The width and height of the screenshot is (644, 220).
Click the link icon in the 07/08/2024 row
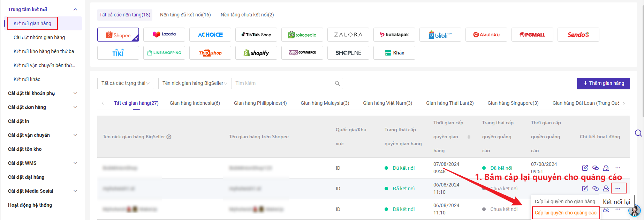[596, 168]
